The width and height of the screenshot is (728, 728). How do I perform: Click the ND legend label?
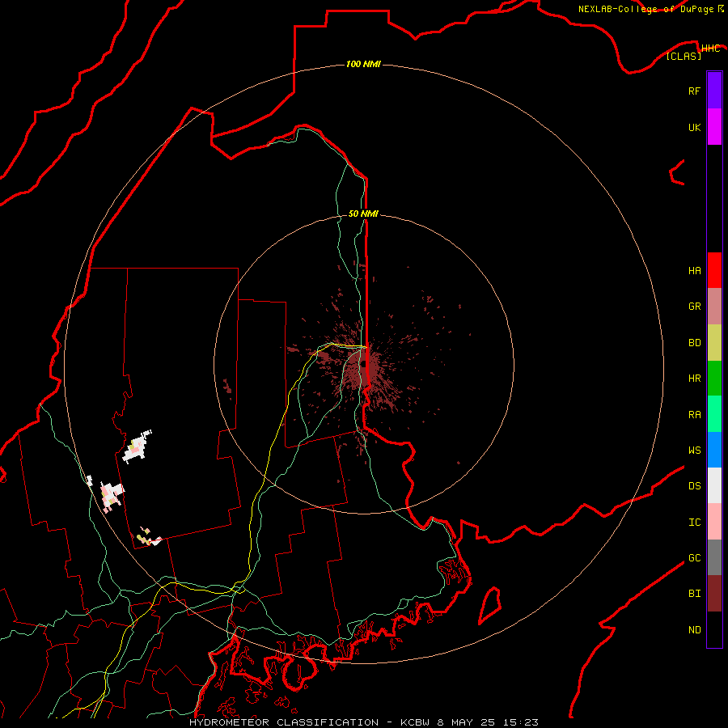(x=694, y=630)
